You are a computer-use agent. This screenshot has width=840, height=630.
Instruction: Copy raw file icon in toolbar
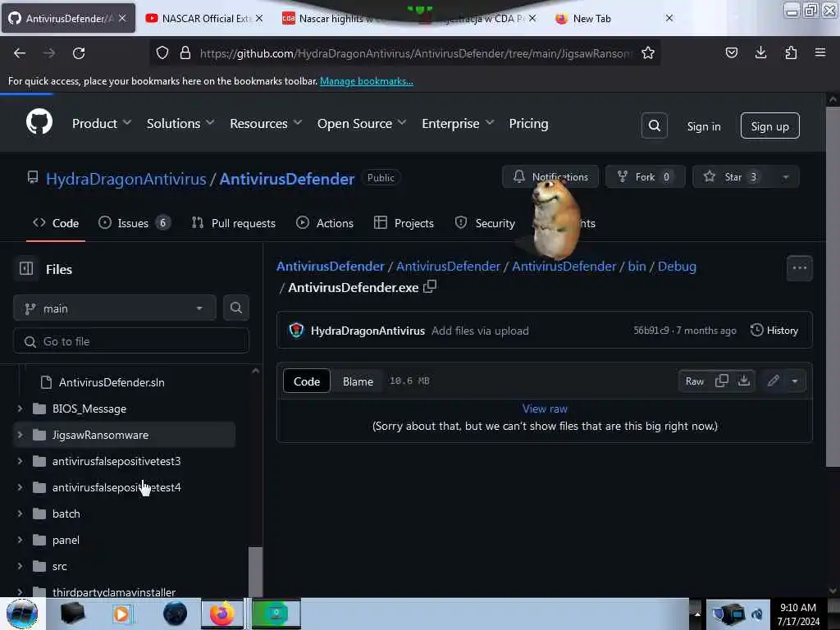point(722,381)
